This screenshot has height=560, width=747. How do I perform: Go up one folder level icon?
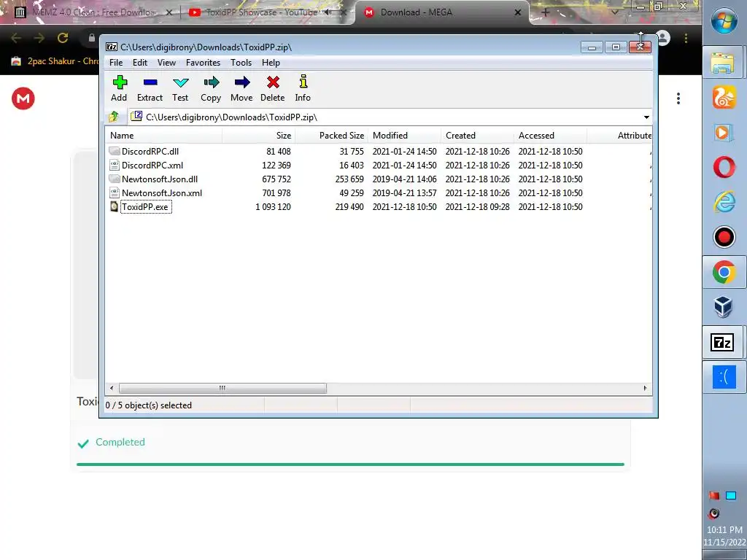113,117
